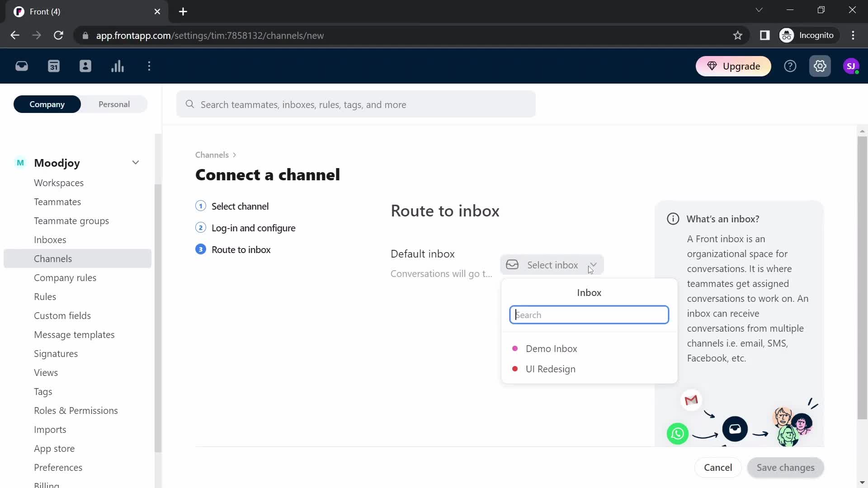
Task: Open the Channels breadcrumb link
Action: (212, 155)
